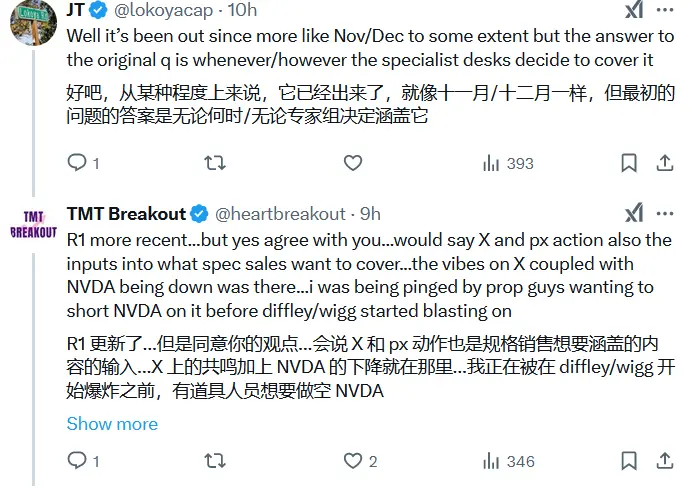Open Grok icon on TMT Breakout's tweet
692x489 pixels.
coord(634,213)
